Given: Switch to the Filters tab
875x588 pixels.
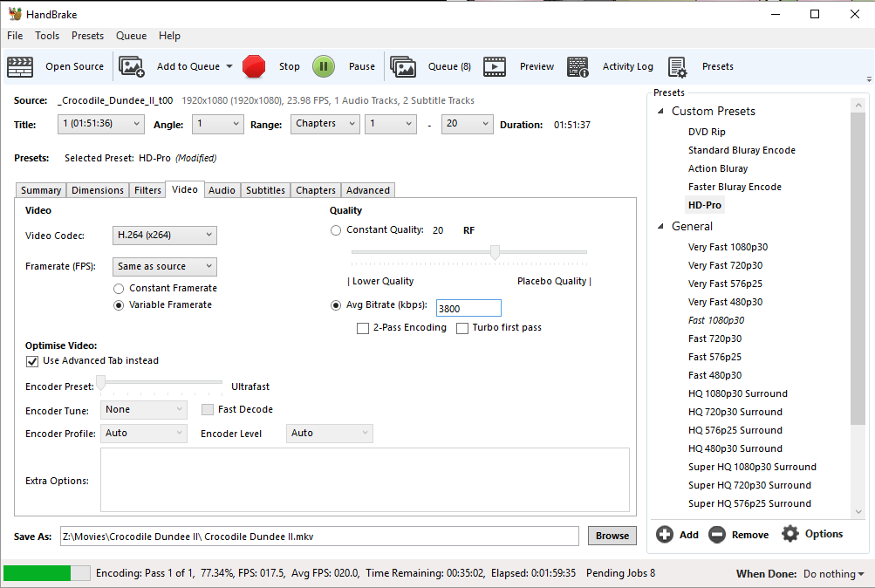Looking at the screenshot, I should pos(147,190).
